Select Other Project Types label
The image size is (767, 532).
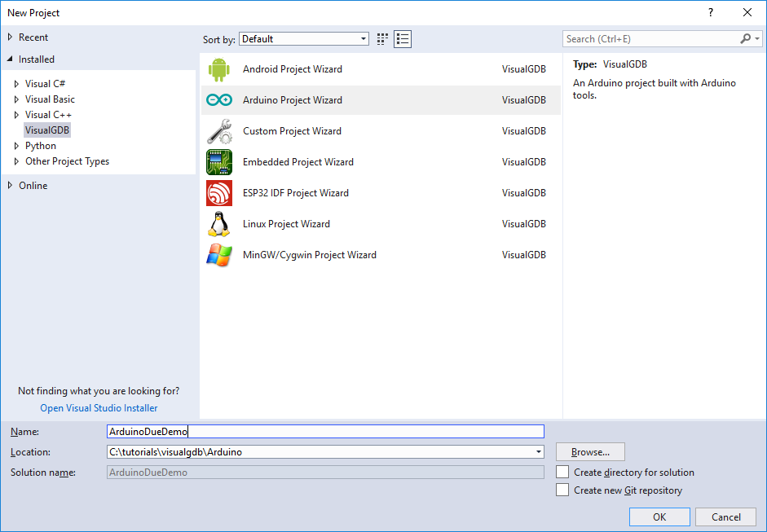(67, 161)
